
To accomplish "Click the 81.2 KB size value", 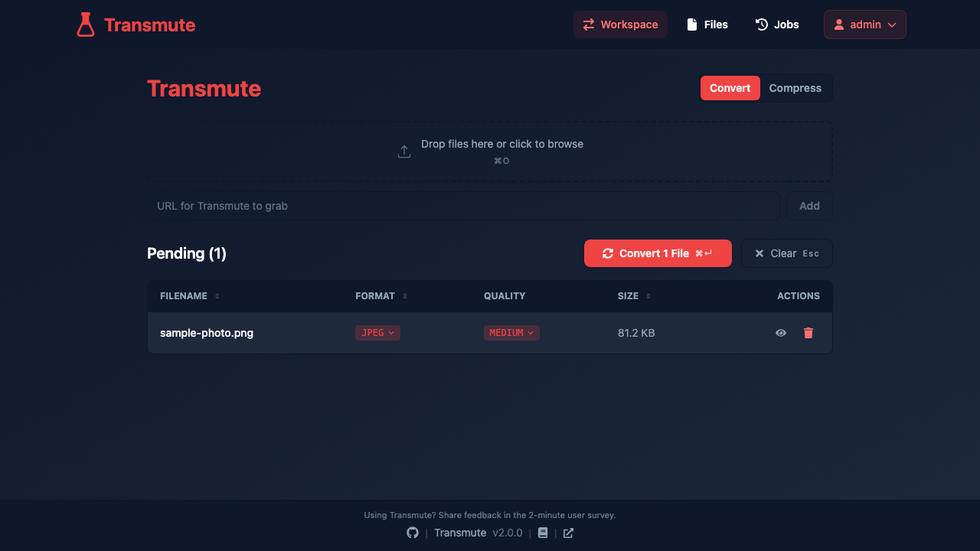I will [636, 333].
